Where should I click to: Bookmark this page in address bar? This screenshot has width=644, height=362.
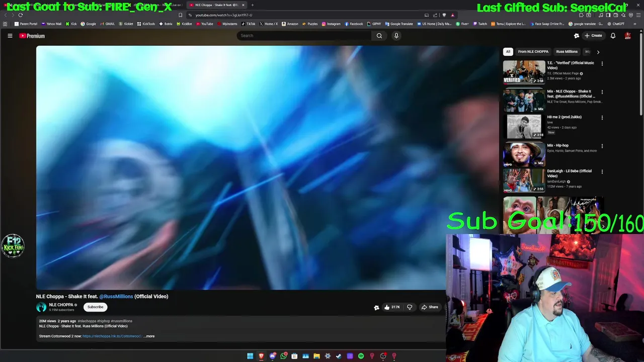click(x=180, y=15)
